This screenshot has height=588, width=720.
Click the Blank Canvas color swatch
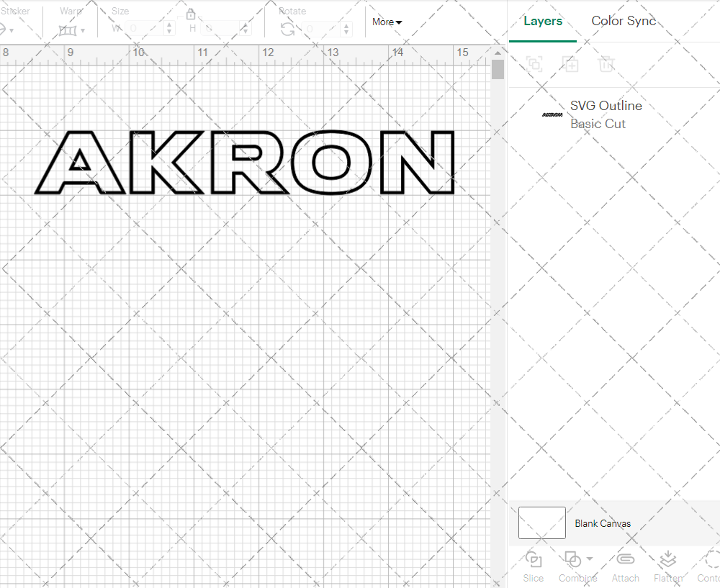click(541, 523)
